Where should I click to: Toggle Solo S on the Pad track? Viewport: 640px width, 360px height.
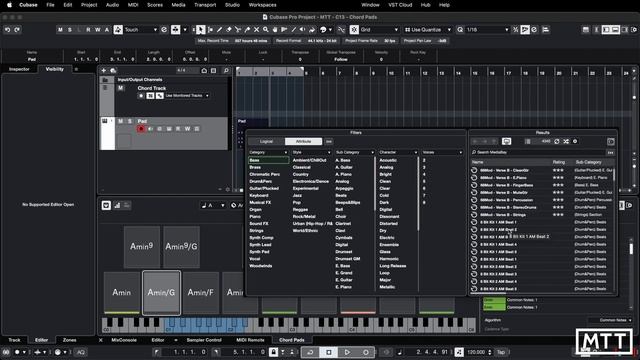pyautogui.click(x=130, y=121)
